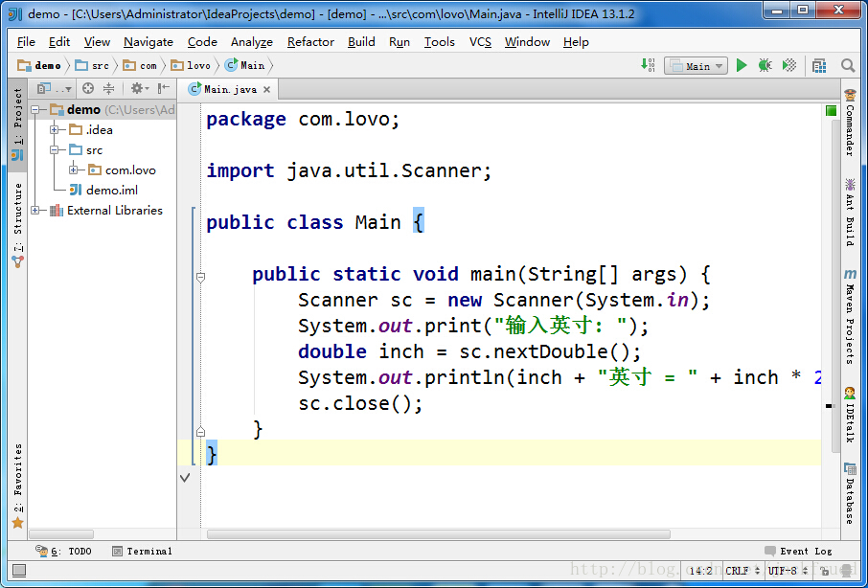
Task: Open Commander tool window on right edge
Action: click(x=850, y=123)
